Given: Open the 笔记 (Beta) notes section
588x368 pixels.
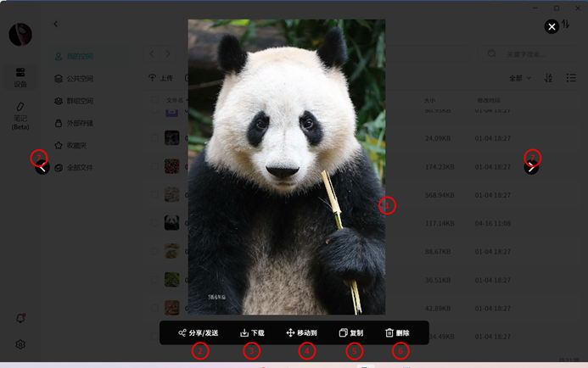Looking at the screenshot, I should (x=20, y=116).
